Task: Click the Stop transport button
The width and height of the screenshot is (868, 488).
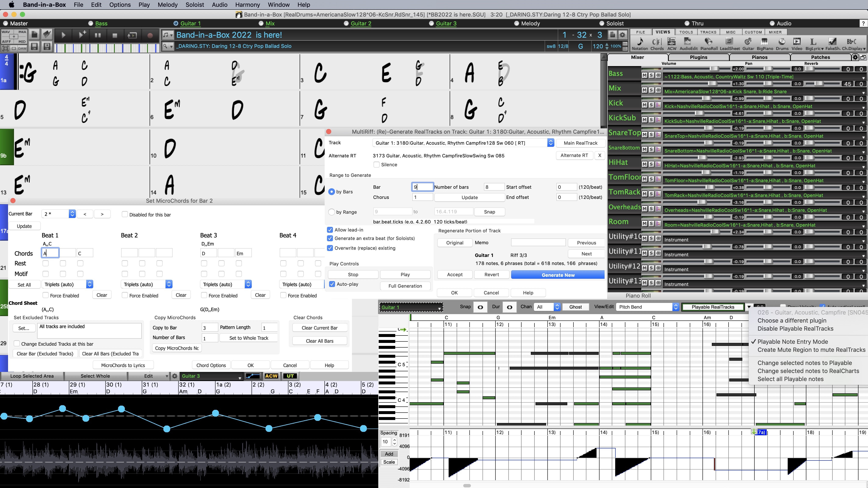Action: (x=115, y=35)
